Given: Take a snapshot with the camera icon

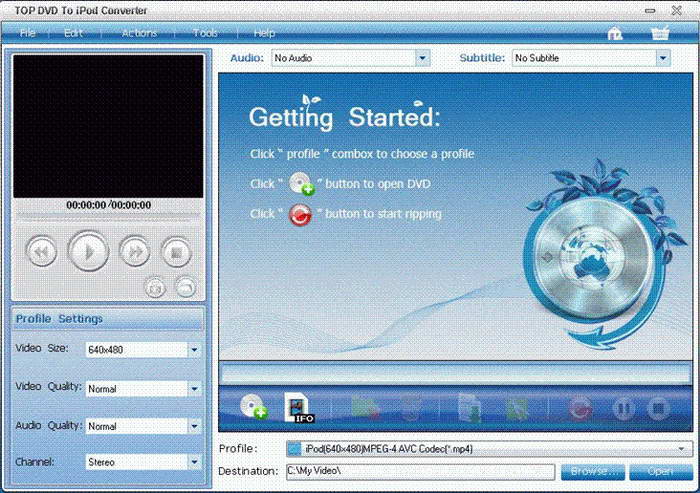Looking at the screenshot, I should (155, 288).
